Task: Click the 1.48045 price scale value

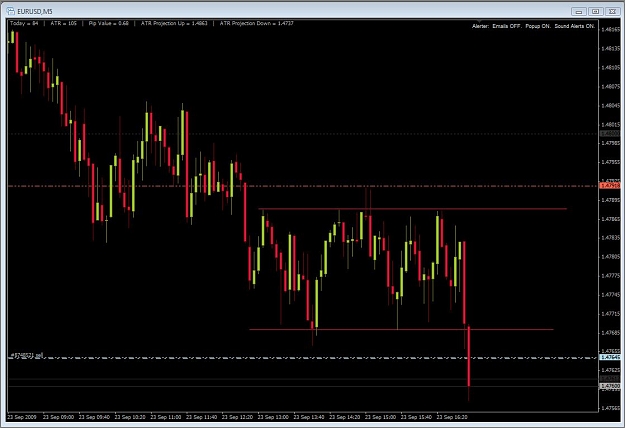Action: tap(610, 106)
